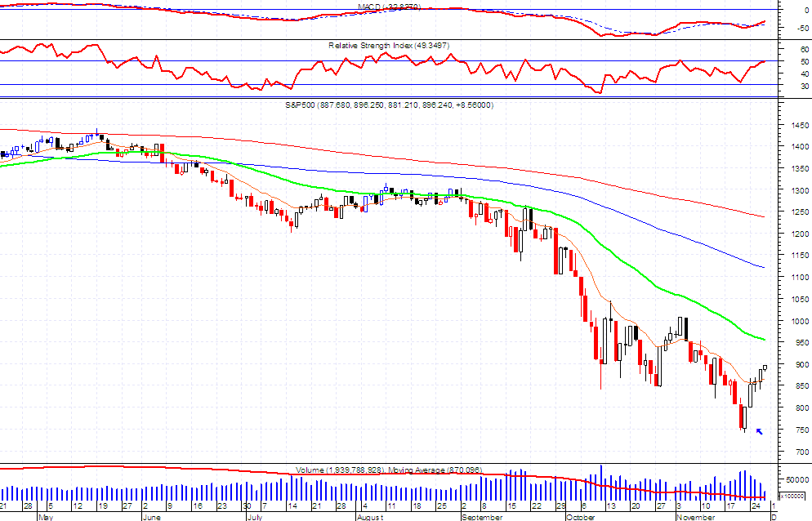This screenshot has height=521, width=812.
Task: Click the 1100 price axis label
Action: point(800,278)
